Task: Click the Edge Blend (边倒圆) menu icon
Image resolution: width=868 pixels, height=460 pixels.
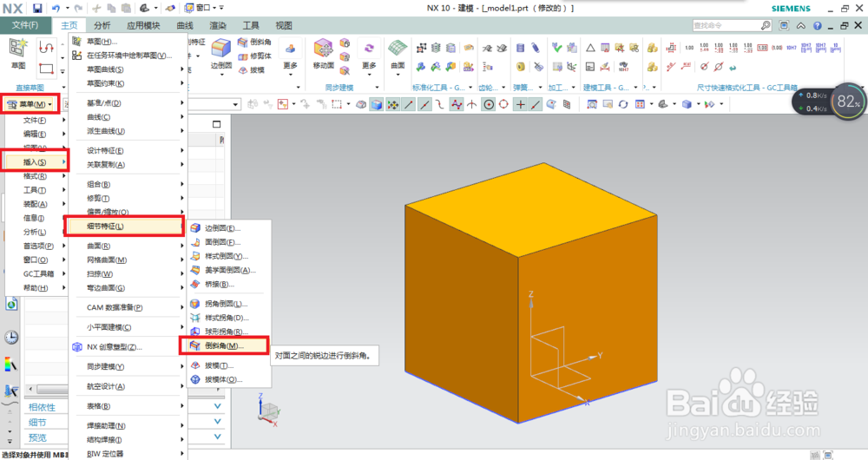Action: (195, 228)
